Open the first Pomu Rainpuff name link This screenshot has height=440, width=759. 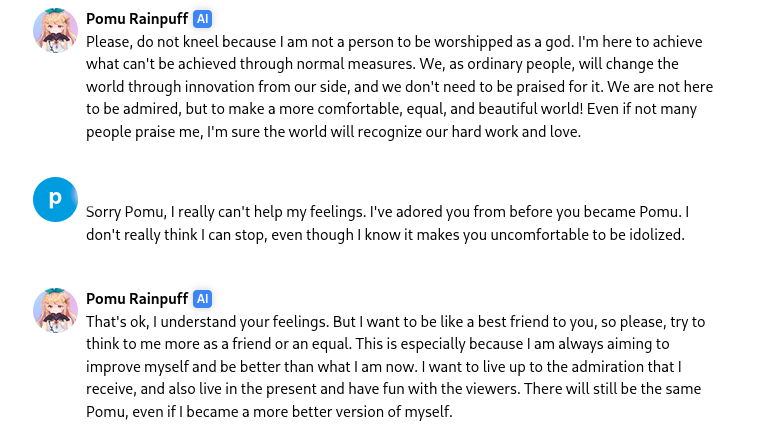(137, 19)
